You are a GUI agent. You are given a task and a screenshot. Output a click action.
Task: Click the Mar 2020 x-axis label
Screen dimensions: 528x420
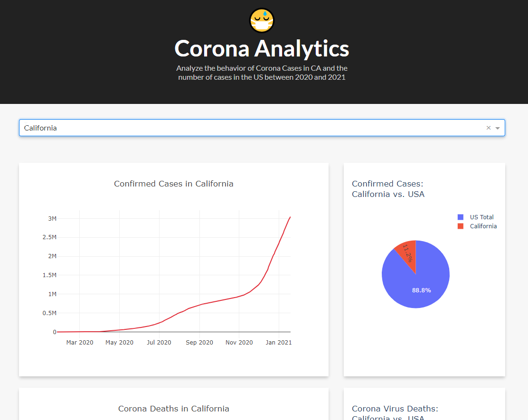tap(79, 342)
